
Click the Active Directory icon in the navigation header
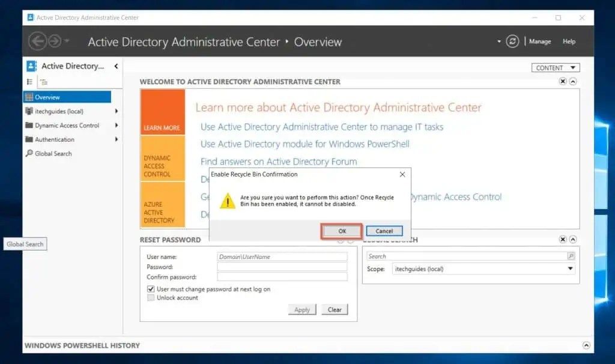click(31, 66)
